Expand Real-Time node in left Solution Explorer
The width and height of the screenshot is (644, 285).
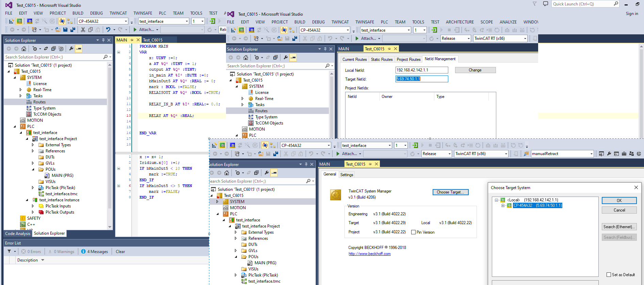(x=21, y=90)
